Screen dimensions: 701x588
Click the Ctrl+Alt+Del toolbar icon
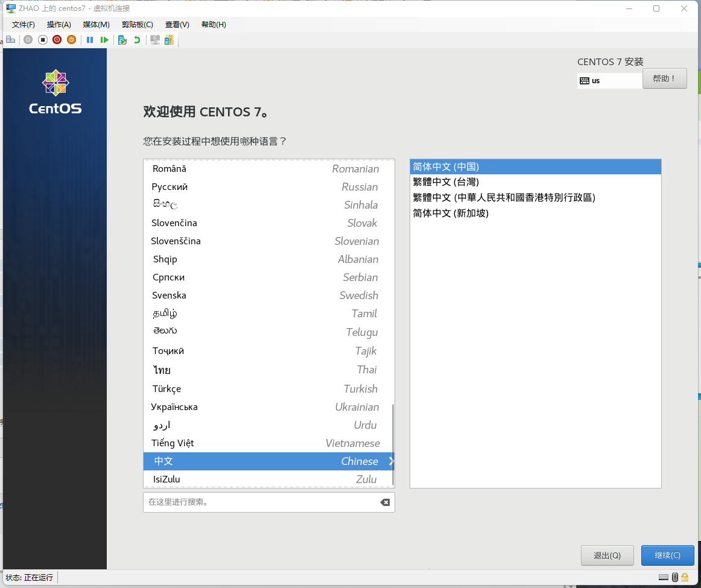[x=11, y=40]
